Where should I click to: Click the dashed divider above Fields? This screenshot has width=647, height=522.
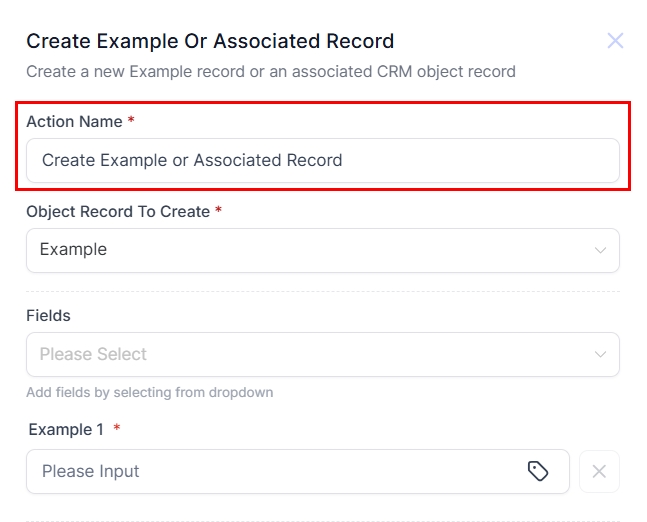point(322,292)
